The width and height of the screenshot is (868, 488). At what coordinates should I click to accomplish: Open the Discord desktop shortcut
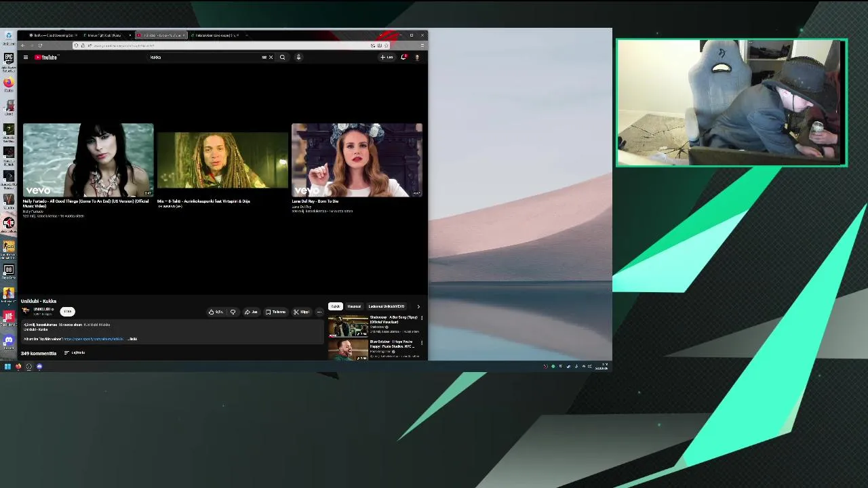tap(8, 341)
